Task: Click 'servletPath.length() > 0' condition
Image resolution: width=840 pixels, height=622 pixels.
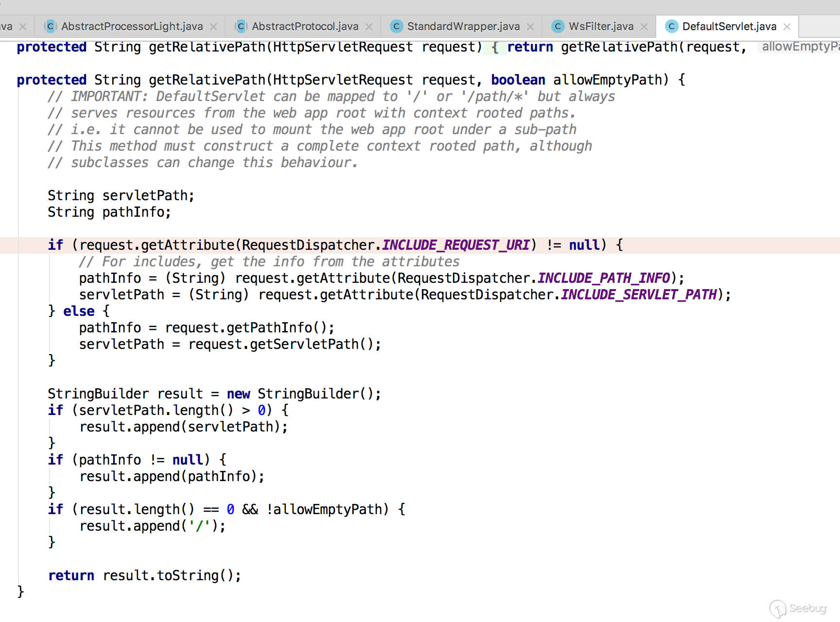Action: point(172,410)
